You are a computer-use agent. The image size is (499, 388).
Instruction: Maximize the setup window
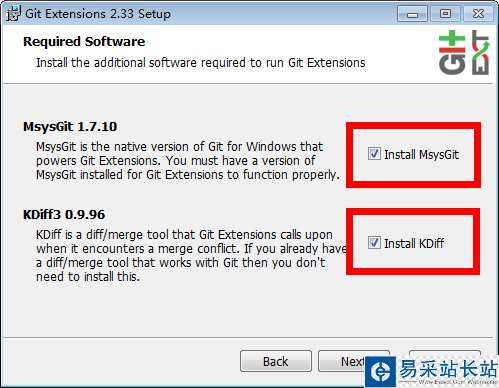[x=445, y=14]
